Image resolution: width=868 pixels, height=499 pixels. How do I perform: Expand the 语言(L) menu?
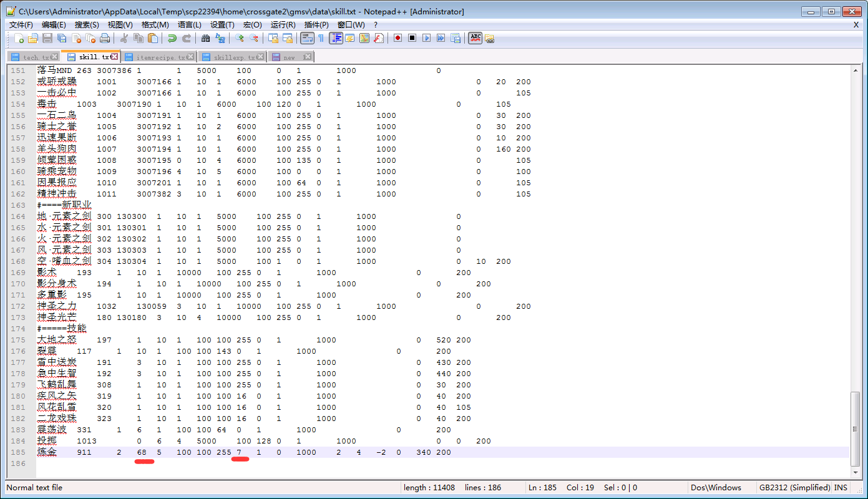[190, 24]
